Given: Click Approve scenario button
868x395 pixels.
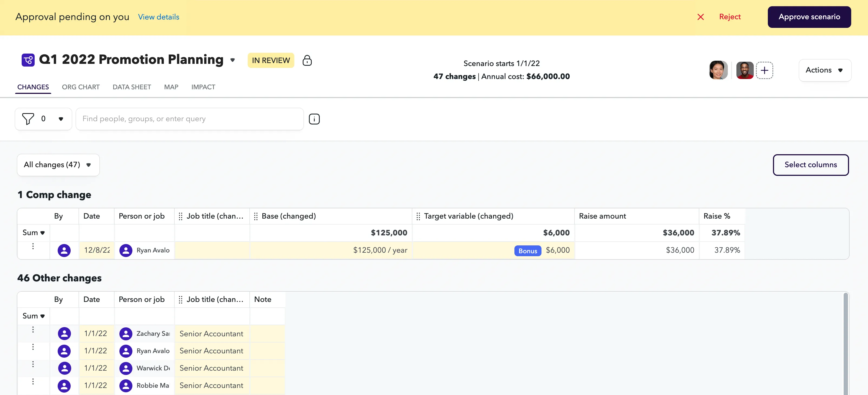Looking at the screenshot, I should 809,17.
